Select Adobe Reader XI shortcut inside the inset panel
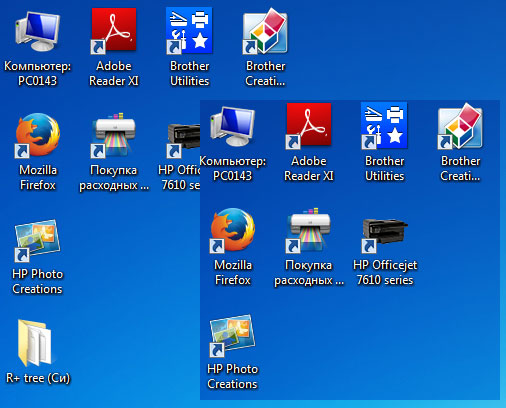506x408 pixels. [309, 126]
